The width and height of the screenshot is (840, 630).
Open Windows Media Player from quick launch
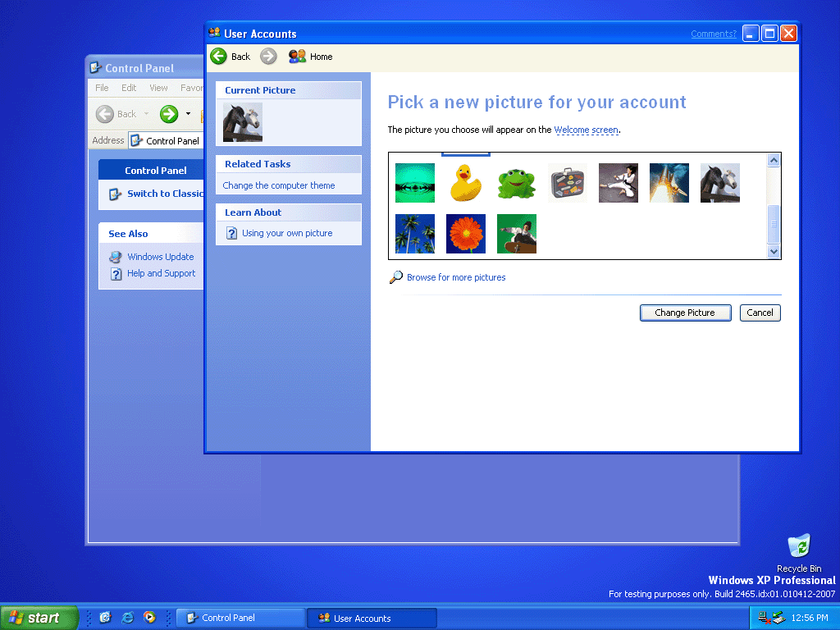[x=149, y=617]
